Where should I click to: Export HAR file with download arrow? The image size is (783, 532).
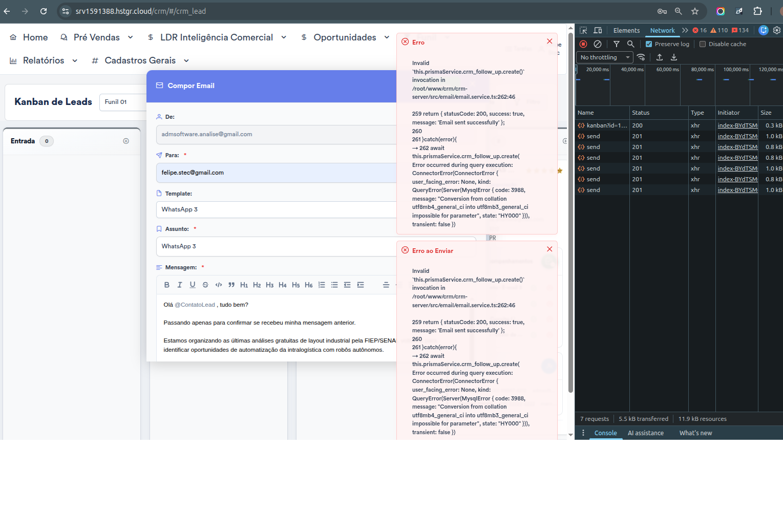(x=674, y=57)
